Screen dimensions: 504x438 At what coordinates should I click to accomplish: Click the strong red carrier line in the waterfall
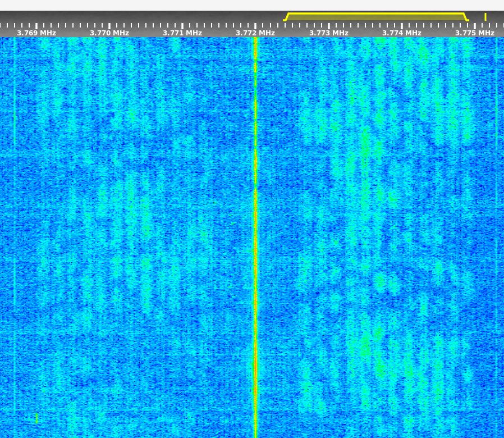(255, 238)
